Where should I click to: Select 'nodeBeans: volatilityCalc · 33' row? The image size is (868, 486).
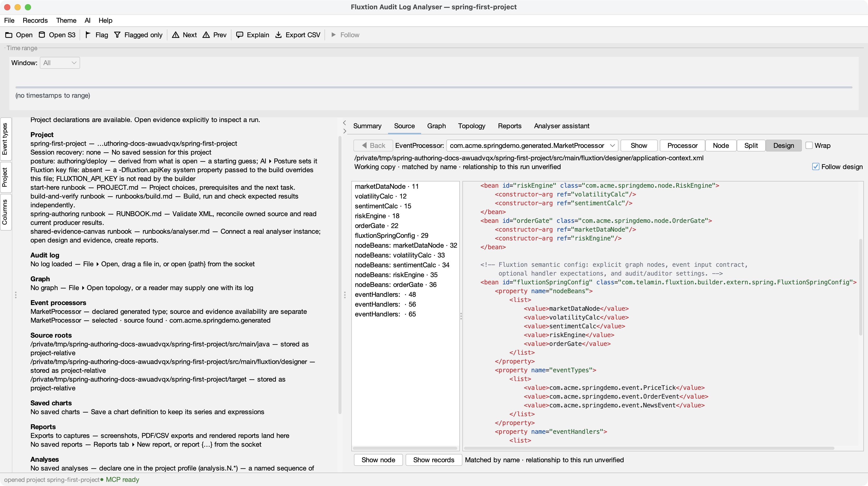pos(405,255)
